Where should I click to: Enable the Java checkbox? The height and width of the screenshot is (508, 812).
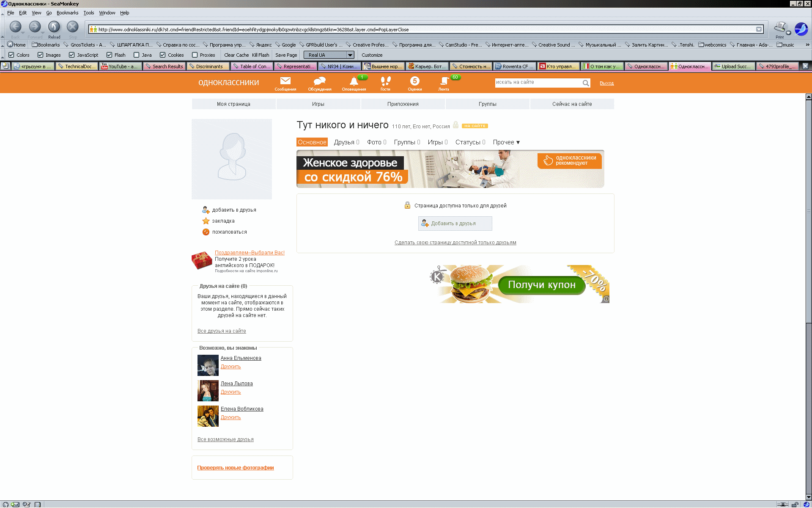pos(137,55)
